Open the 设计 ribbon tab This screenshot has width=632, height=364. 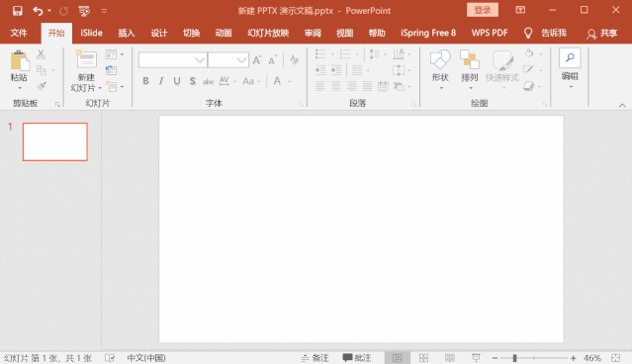point(159,33)
